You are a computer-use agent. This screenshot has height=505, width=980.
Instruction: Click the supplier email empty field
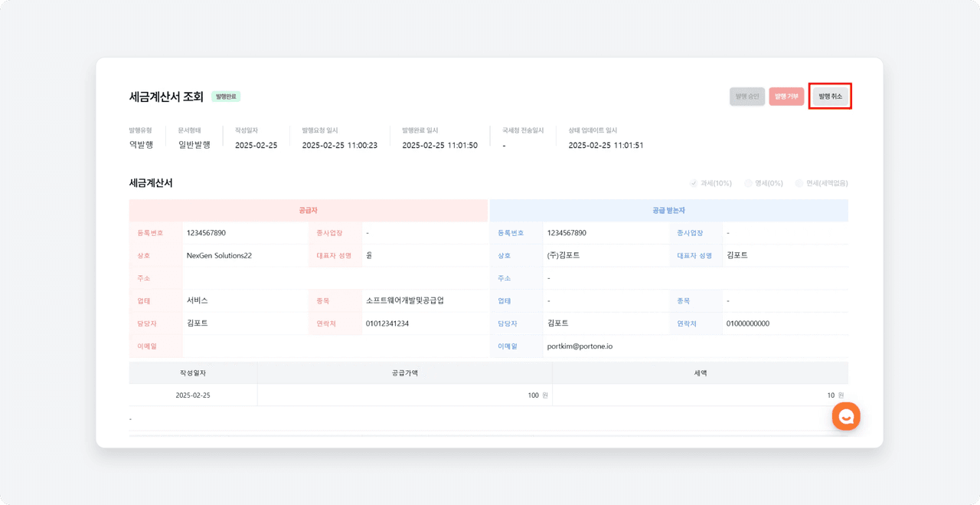click(334, 346)
